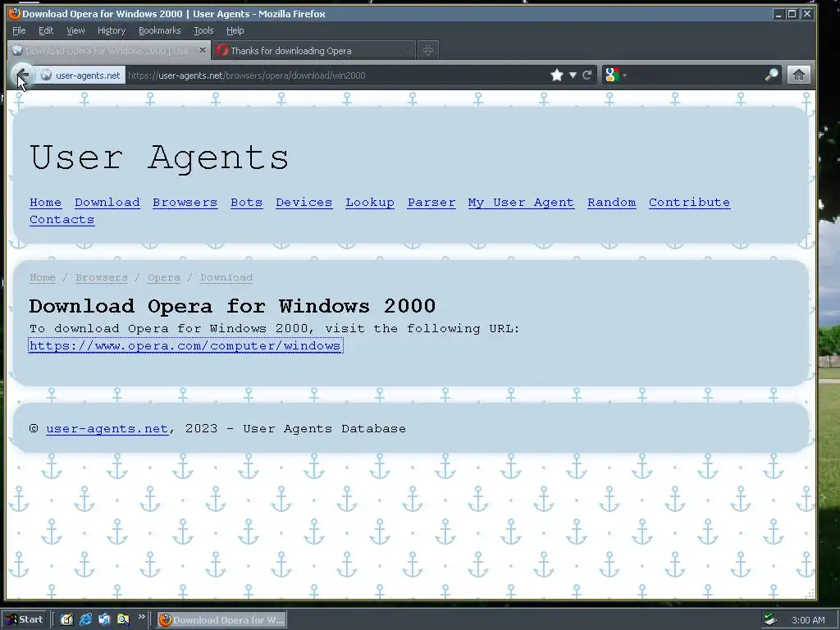The image size is (840, 630).
Task: Click the user-agents.net site identity button
Action: click(81, 75)
